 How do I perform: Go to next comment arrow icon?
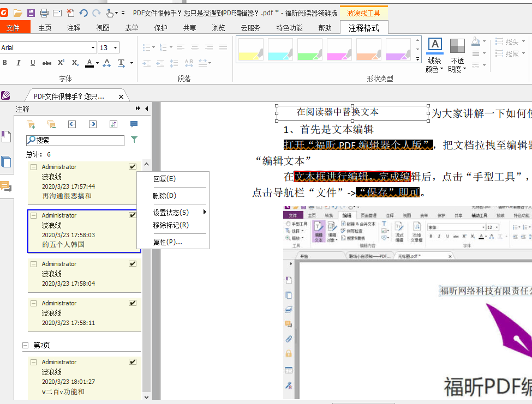click(93, 124)
